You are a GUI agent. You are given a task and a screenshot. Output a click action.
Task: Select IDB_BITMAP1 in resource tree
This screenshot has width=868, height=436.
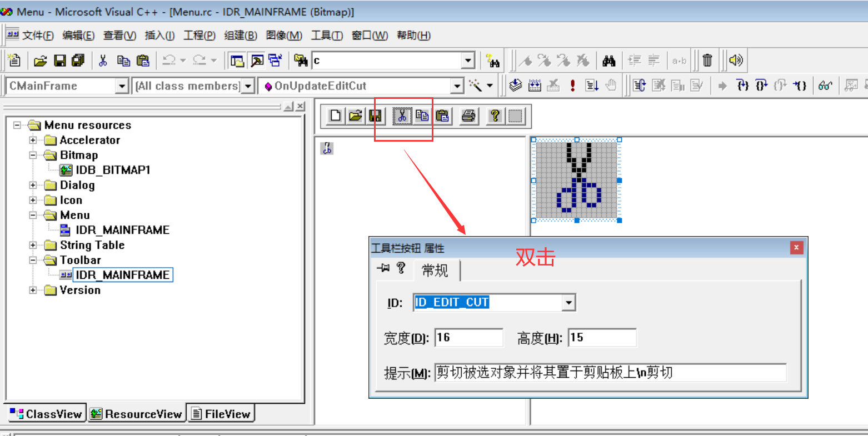point(113,171)
